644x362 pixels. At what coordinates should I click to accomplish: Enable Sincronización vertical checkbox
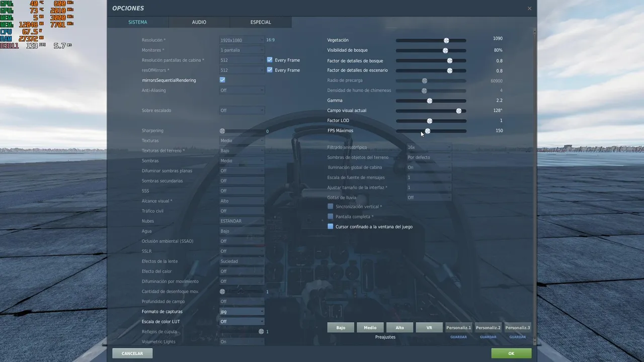click(331, 207)
